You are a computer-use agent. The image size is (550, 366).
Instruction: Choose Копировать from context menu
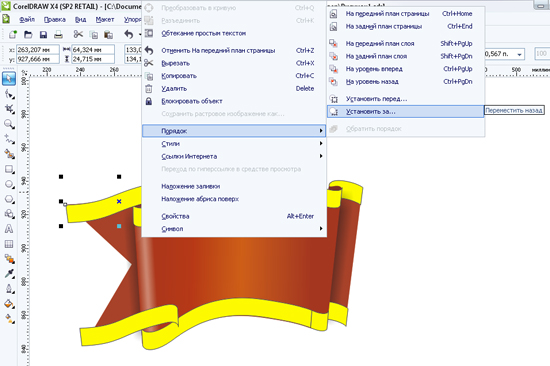[x=234, y=76]
